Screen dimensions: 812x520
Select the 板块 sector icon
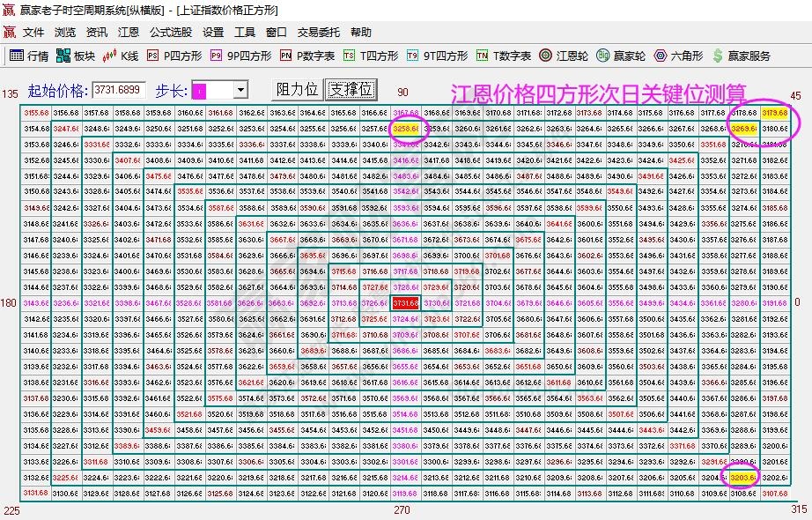point(75,55)
